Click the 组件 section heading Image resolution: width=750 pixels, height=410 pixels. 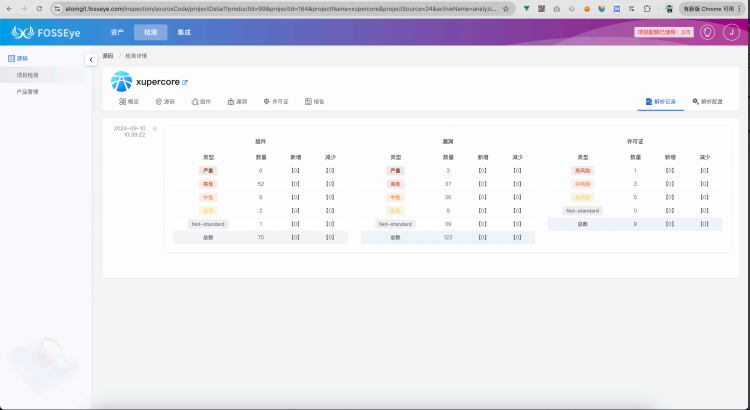[261, 142]
